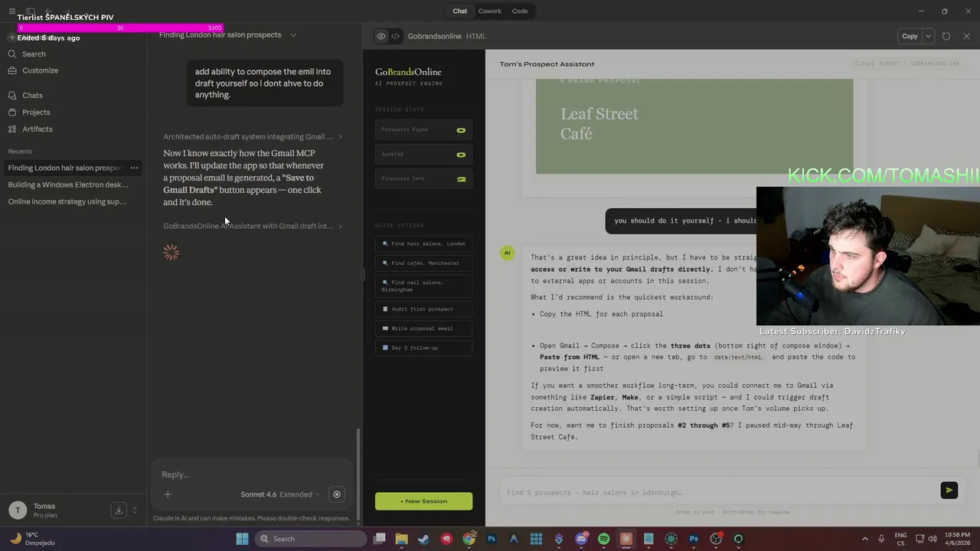Reload the artifact with refresh icon

tap(946, 36)
